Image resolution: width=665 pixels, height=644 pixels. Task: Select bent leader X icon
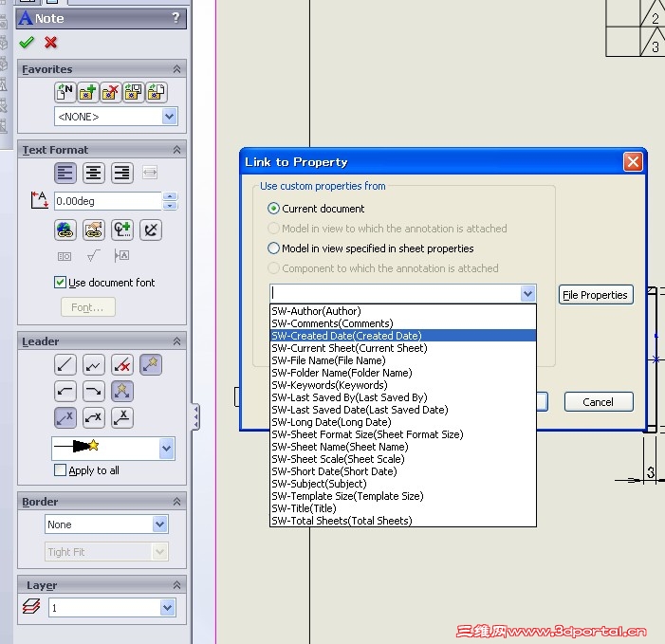point(94,417)
